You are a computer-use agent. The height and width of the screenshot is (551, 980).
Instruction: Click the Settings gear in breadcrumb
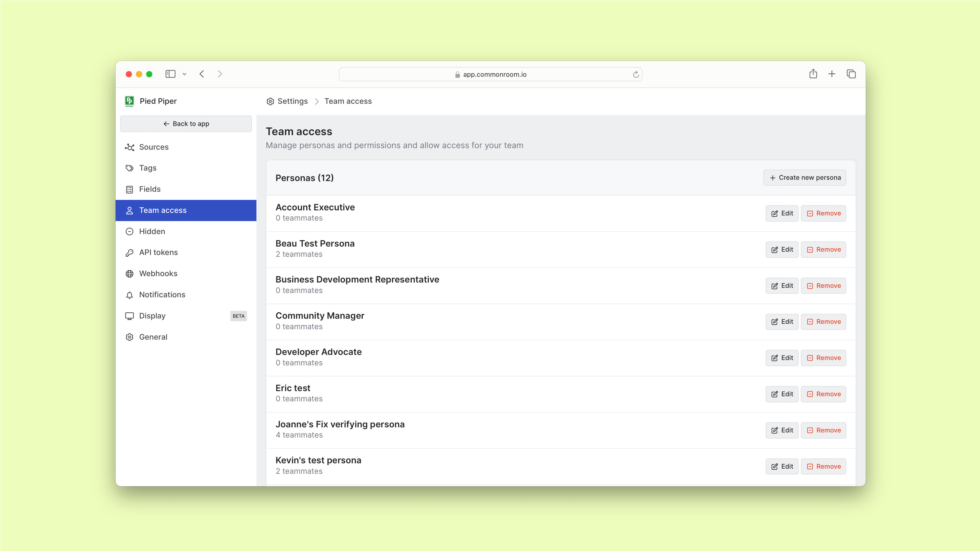270,101
